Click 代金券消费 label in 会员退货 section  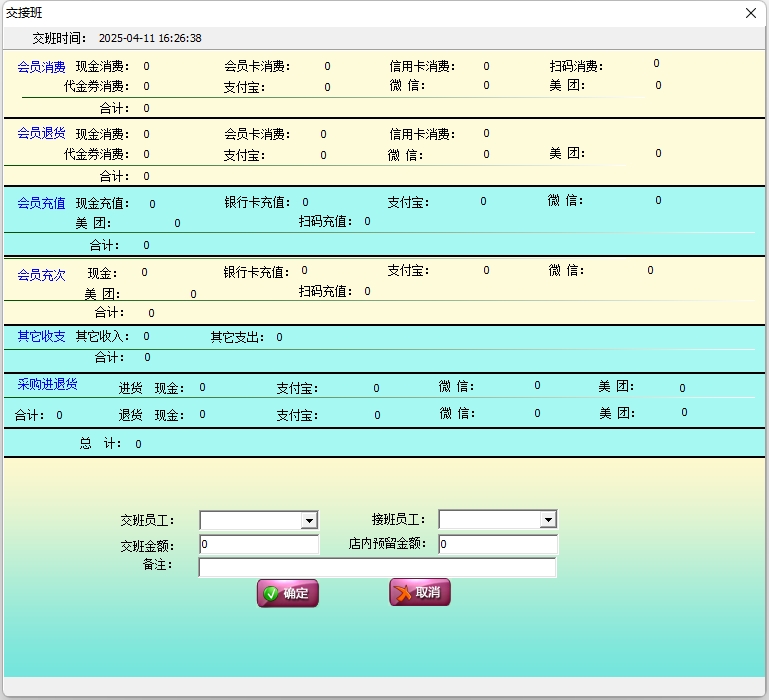(96, 155)
